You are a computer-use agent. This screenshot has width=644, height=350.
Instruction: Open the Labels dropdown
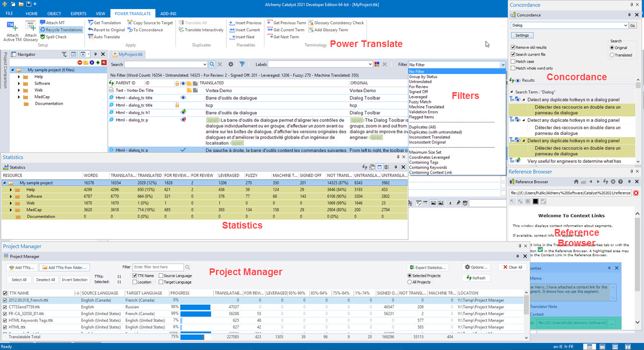point(370,64)
